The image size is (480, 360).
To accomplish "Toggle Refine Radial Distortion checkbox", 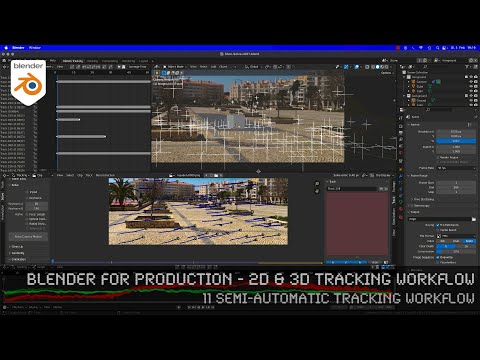I will [27, 224].
